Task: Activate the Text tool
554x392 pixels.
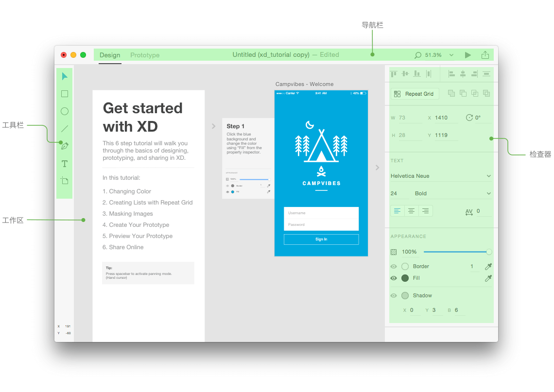Action: pos(64,164)
